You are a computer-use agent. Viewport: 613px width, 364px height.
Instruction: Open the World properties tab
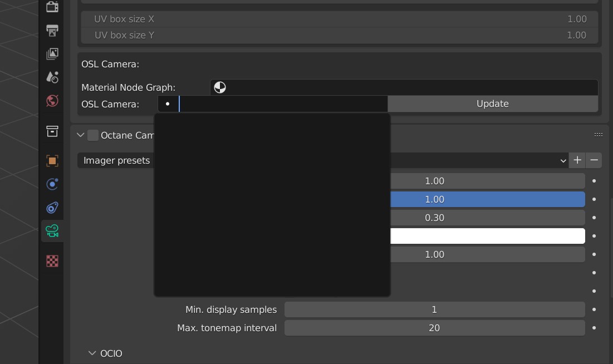pos(52,101)
